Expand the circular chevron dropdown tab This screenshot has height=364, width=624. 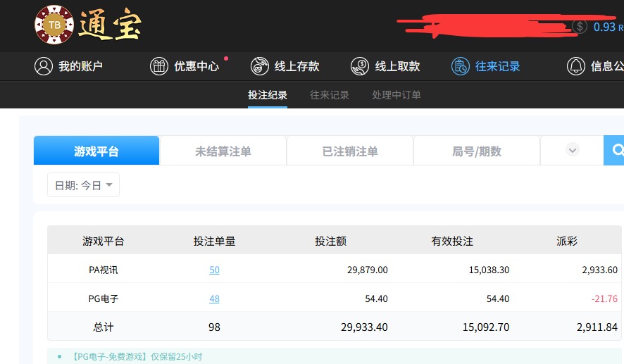[x=572, y=150]
